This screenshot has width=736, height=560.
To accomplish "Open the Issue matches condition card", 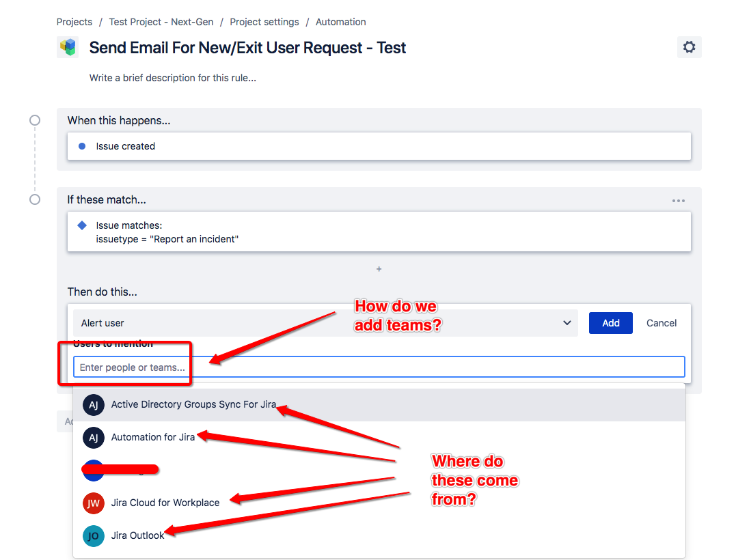I will (x=379, y=232).
